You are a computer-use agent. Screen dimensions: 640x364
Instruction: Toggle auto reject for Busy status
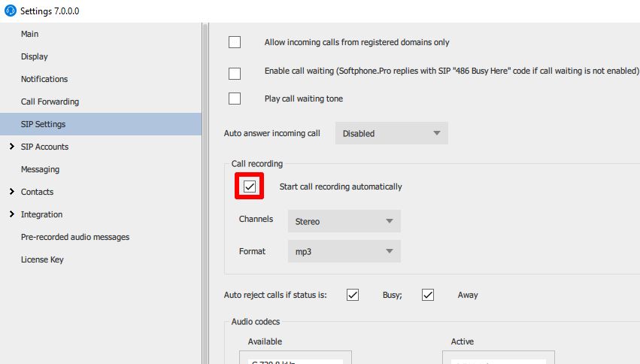coord(353,295)
